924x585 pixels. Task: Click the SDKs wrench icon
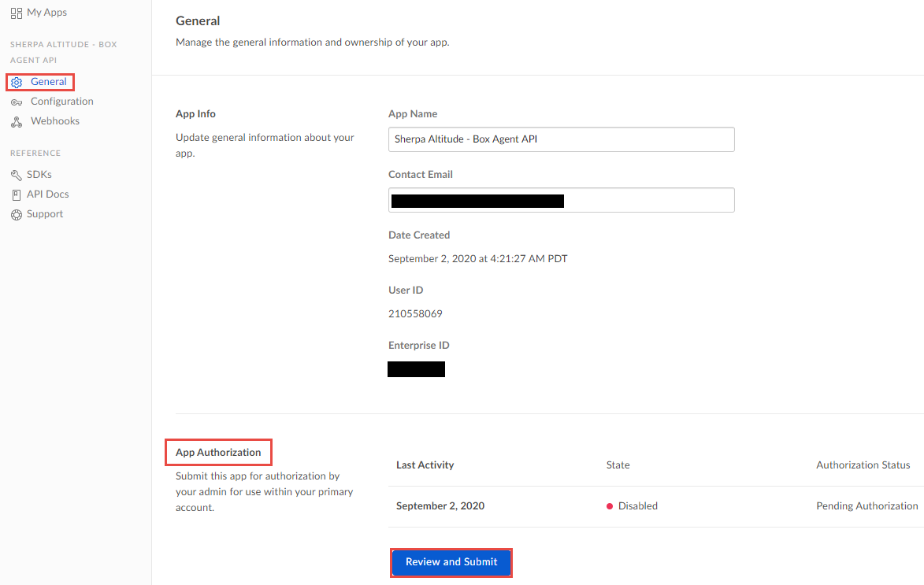[x=17, y=175]
